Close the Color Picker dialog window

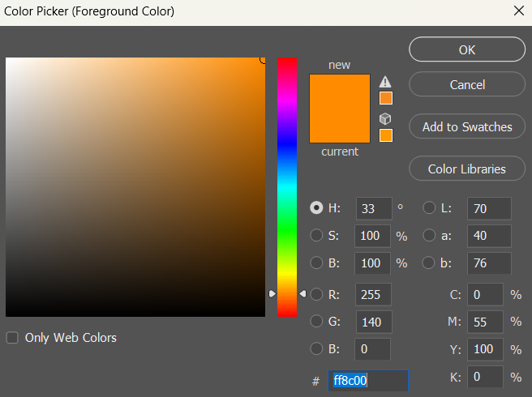pos(518,11)
